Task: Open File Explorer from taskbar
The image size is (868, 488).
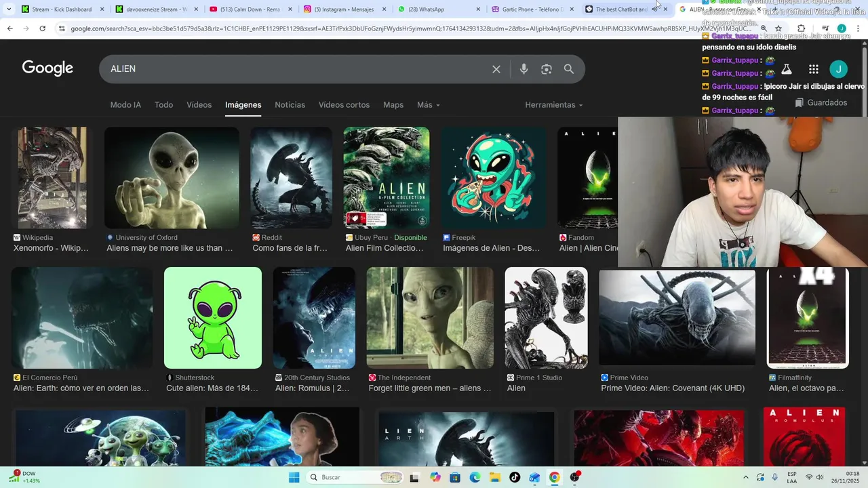Action: (x=495, y=477)
